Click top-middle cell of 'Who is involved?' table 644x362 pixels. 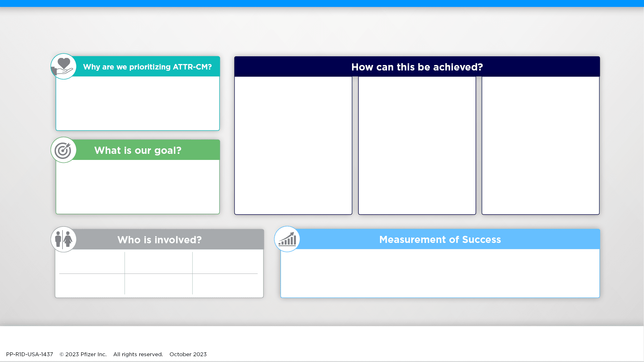point(158,262)
